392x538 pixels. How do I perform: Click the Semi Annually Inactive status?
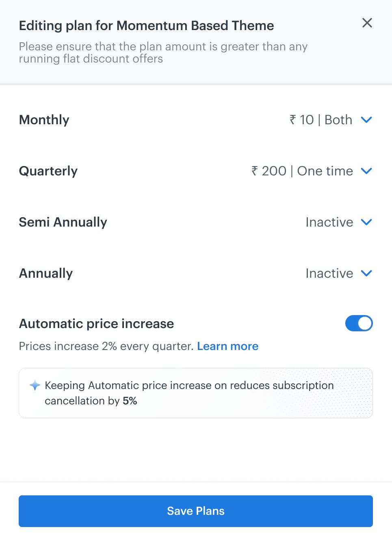[329, 222]
